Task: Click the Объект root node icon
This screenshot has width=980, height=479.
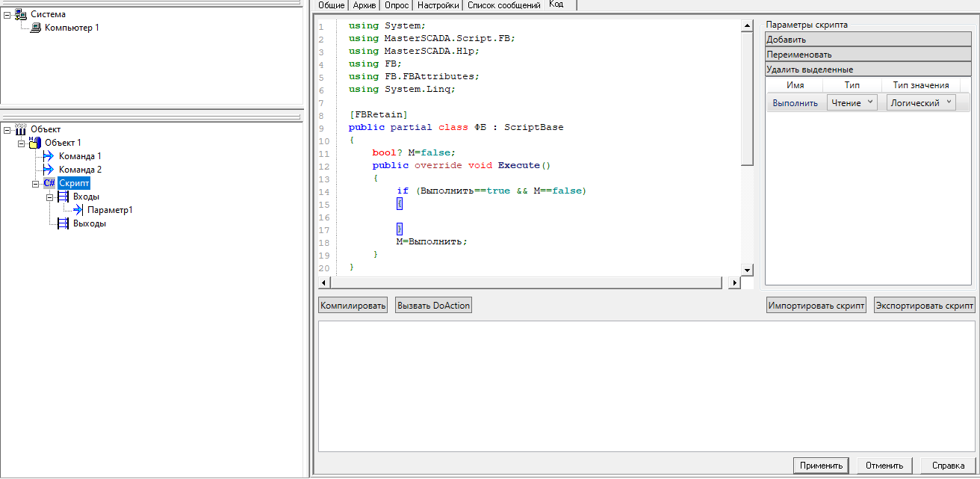Action: tap(20, 129)
